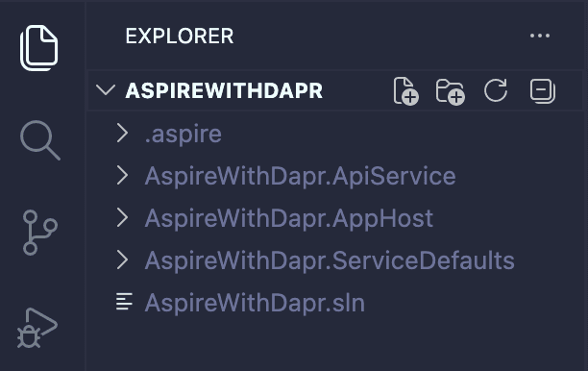
Task: Open the AspireWithDapr.sln file
Action: pos(255,303)
